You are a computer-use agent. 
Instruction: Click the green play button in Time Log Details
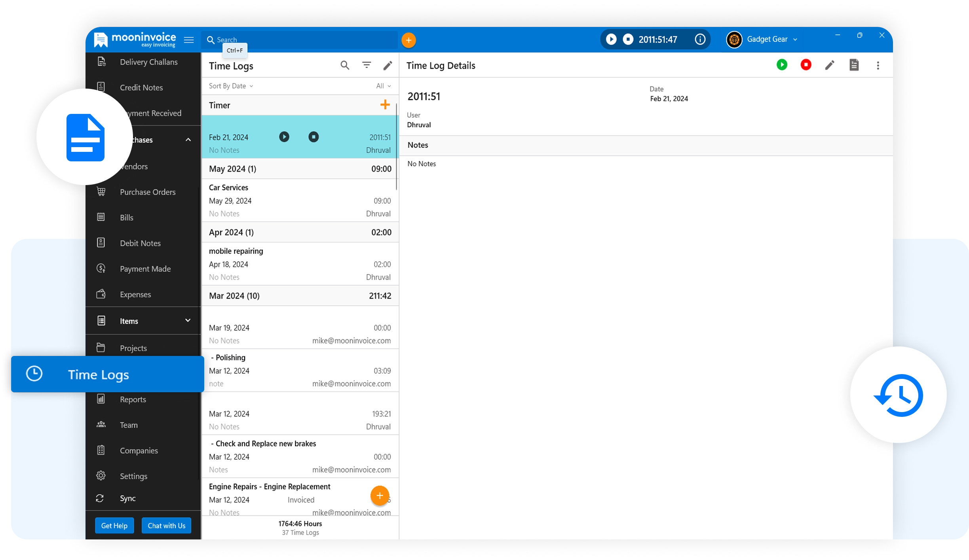click(782, 65)
